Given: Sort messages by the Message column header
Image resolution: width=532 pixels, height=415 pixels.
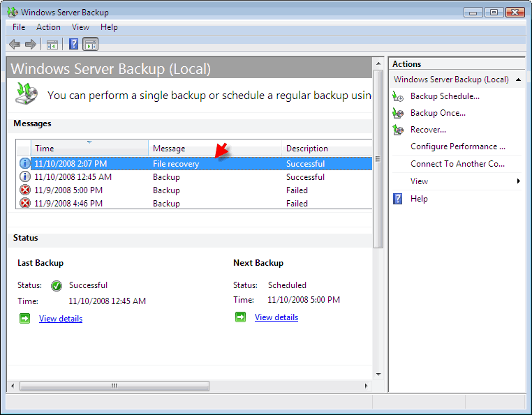Looking at the screenshot, I should tap(215, 148).
